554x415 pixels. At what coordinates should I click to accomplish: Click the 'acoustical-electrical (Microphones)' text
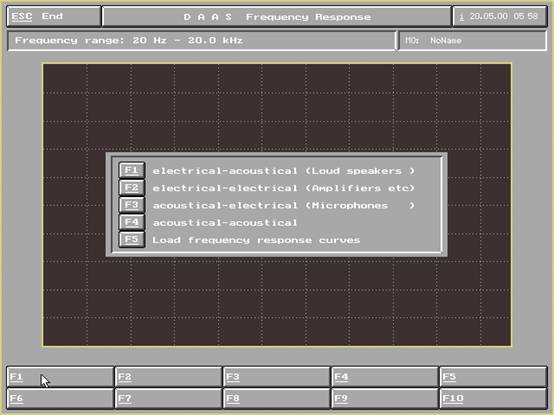tap(283, 205)
